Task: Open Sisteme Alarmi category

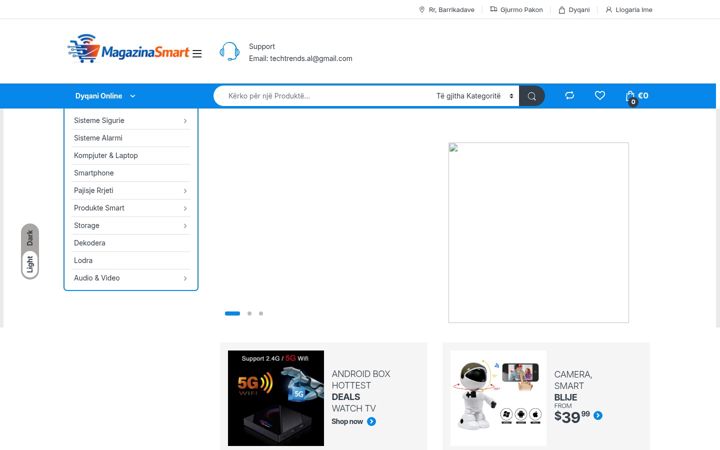Action: tap(98, 138)
